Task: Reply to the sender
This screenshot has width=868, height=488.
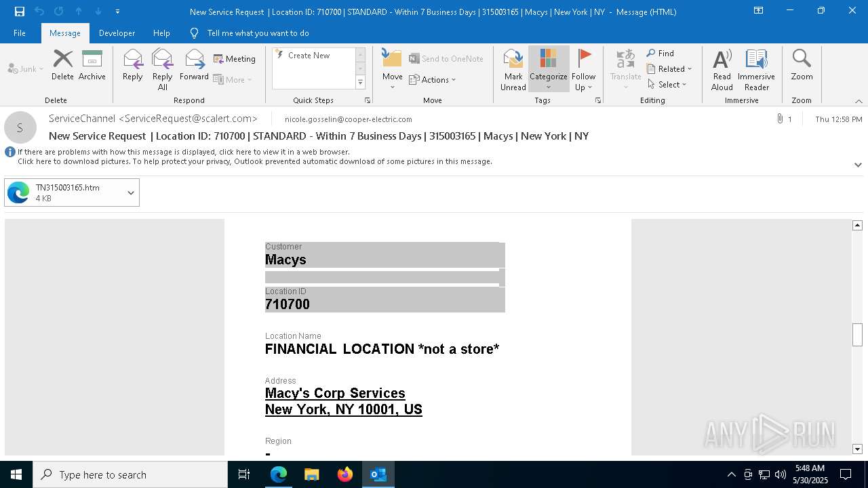Action: tap(133, 65)
